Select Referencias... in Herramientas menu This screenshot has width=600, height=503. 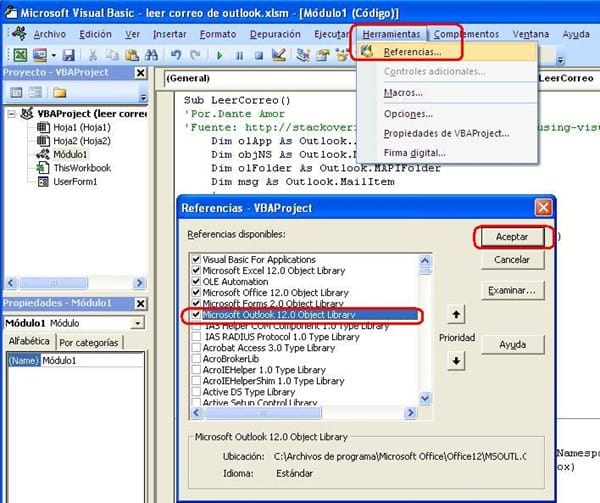(x=446, y=52)
